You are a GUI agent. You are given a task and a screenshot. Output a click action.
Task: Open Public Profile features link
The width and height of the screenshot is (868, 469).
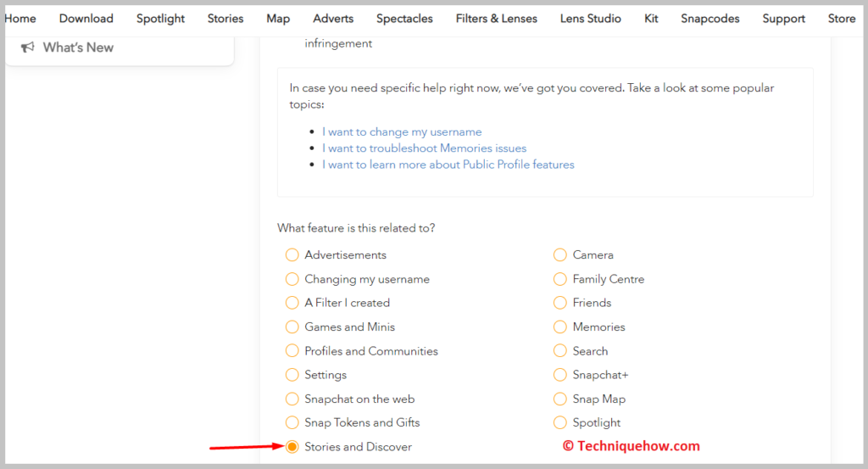pyautogui.click(x=448, y=165)
